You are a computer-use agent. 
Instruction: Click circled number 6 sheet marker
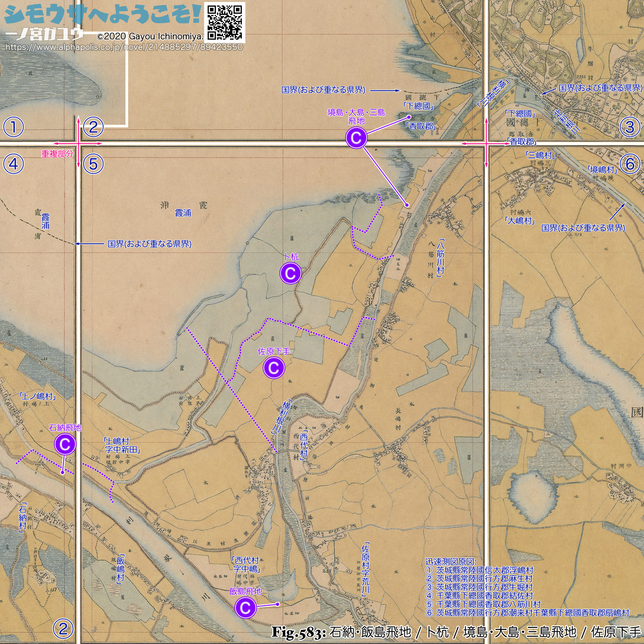[x=630, y=164]
